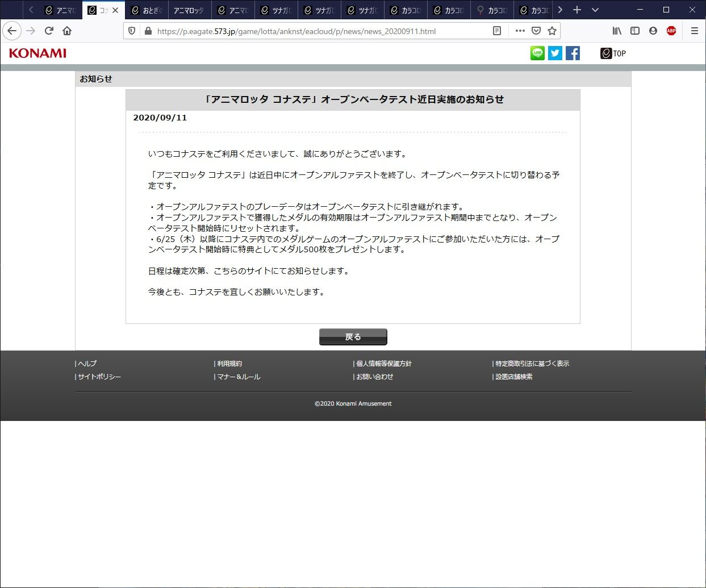Share the news on LINE
706x588 pixels.
pyautogui.click(x=537, y=53)
